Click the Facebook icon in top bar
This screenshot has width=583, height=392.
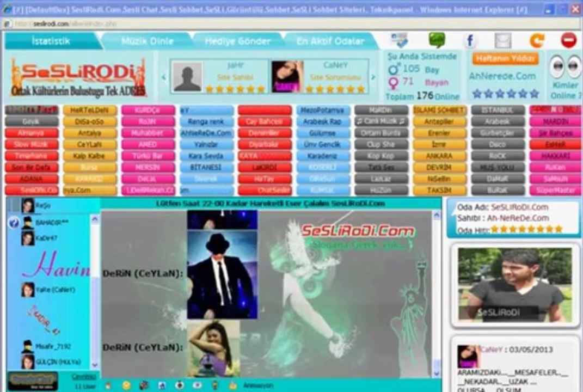(470, 40)
